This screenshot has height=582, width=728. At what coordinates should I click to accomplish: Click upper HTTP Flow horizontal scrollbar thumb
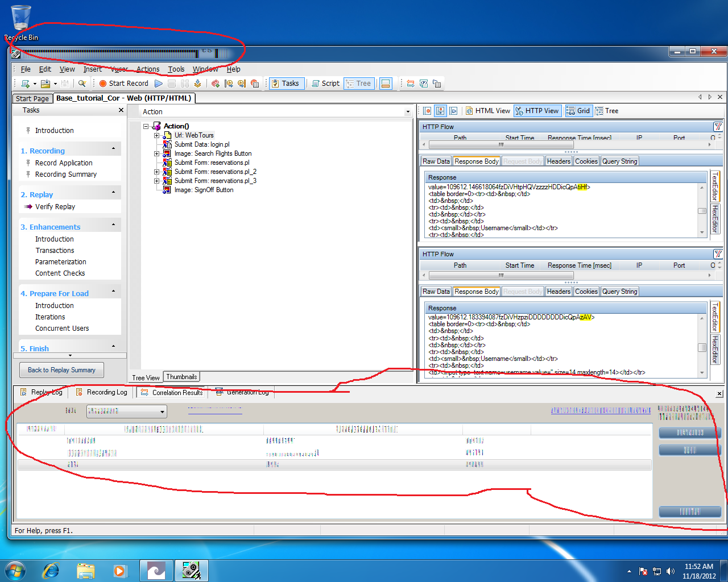[501, 145]
